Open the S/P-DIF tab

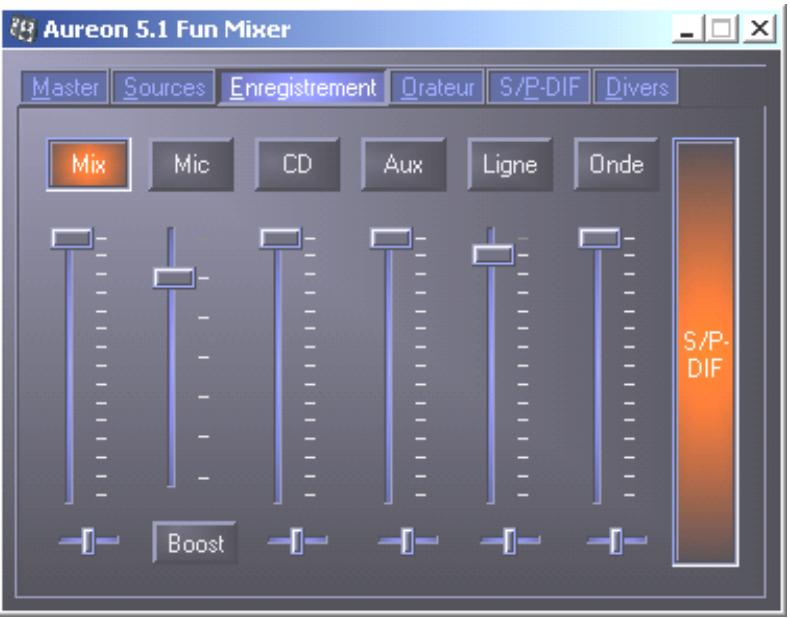click(x=539, y=87)
